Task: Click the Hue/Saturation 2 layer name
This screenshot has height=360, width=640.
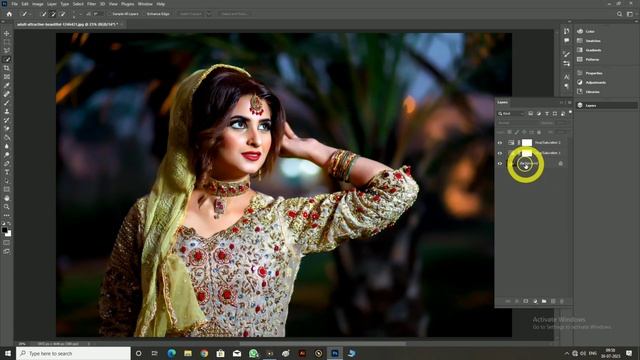Action: 548,142
